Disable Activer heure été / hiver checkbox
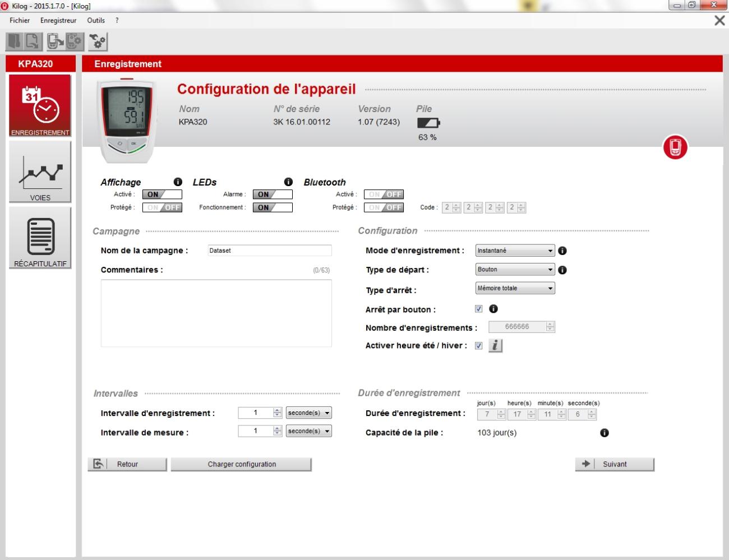Screen dimensions: 729x560 478,346
